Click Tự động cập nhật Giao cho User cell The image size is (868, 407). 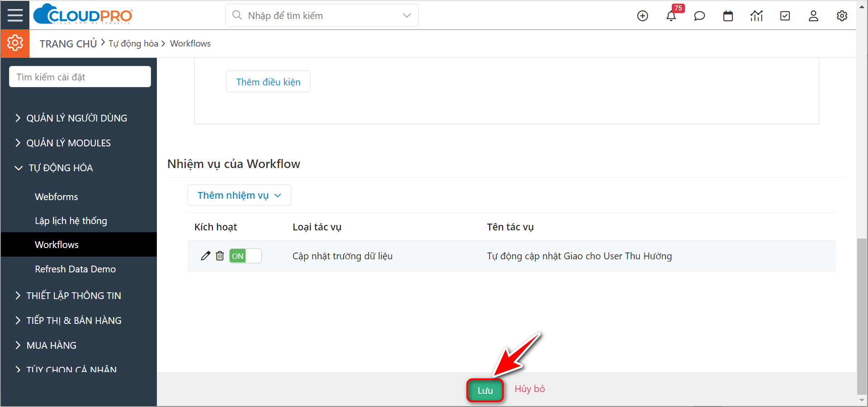pyautogui.click(x=579, y=256)
